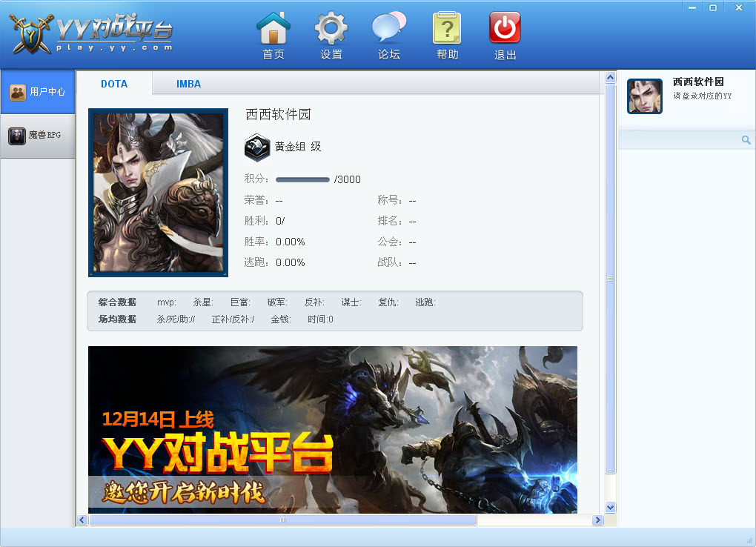
Task: Switch to the IMBA tab
Action: pos(188,84)
